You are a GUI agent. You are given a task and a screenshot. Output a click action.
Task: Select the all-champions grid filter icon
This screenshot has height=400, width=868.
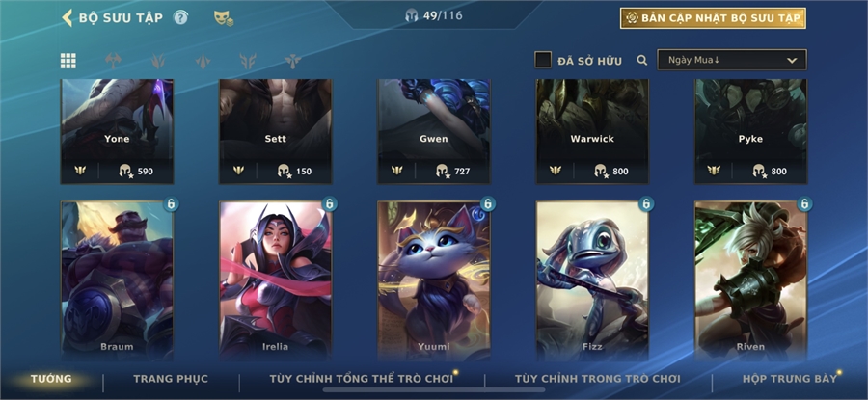[x=68, y=61]
